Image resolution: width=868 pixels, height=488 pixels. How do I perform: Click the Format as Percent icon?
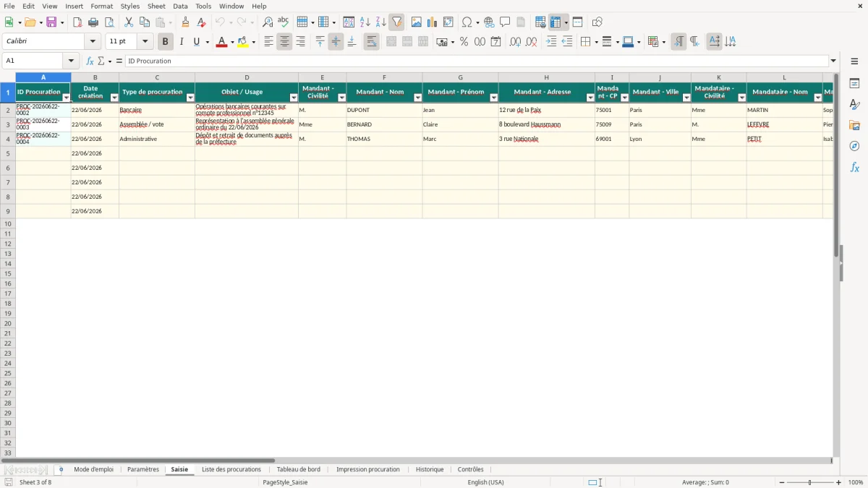tap(464, 42)
